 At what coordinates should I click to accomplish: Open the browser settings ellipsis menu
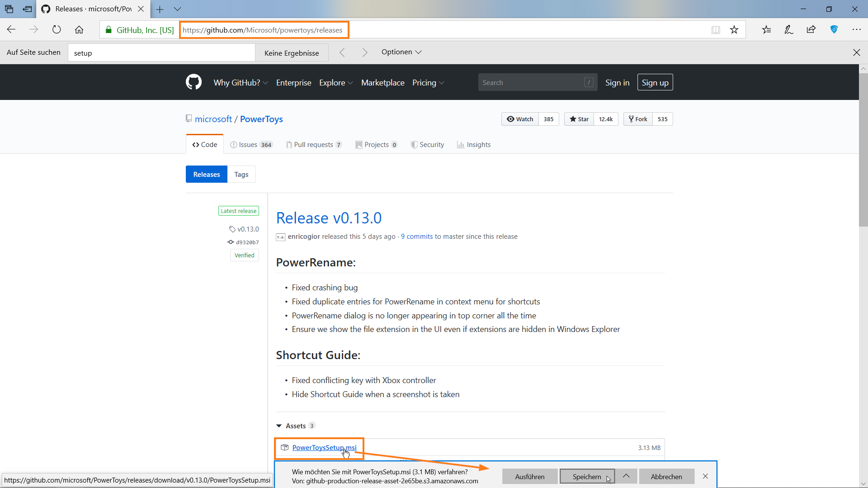point(857,30)
